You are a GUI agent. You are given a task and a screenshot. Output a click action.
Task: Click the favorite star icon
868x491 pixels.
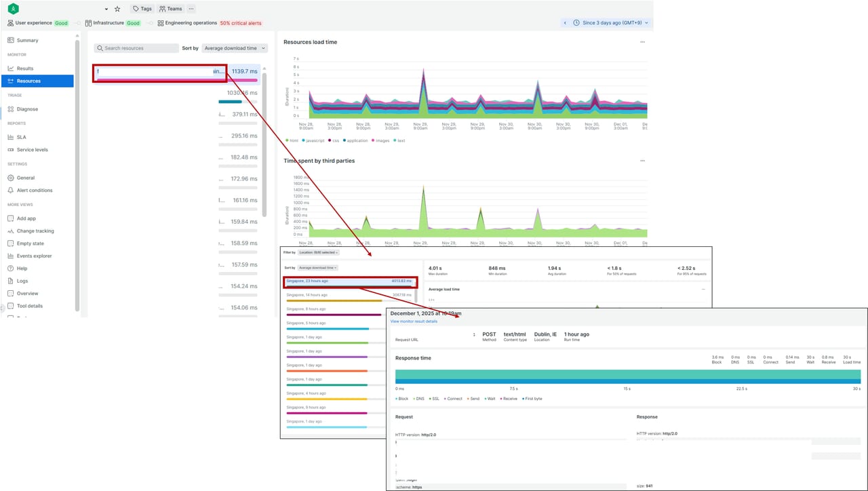click(117, 9)
